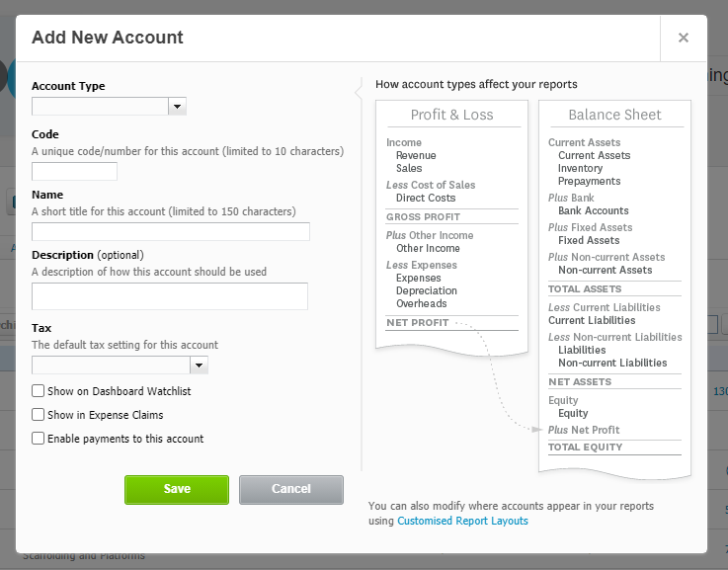Check Enable payments to this account

(x=39, y=439)
